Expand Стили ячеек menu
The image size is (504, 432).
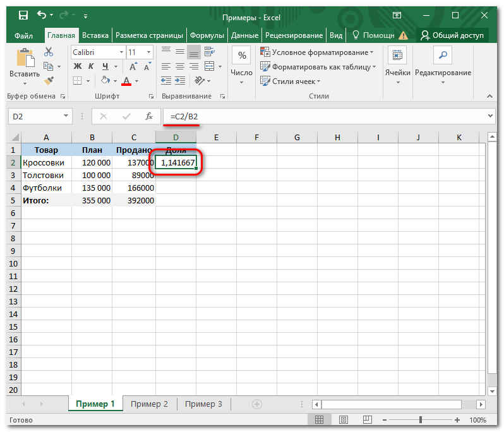[291, 81]
